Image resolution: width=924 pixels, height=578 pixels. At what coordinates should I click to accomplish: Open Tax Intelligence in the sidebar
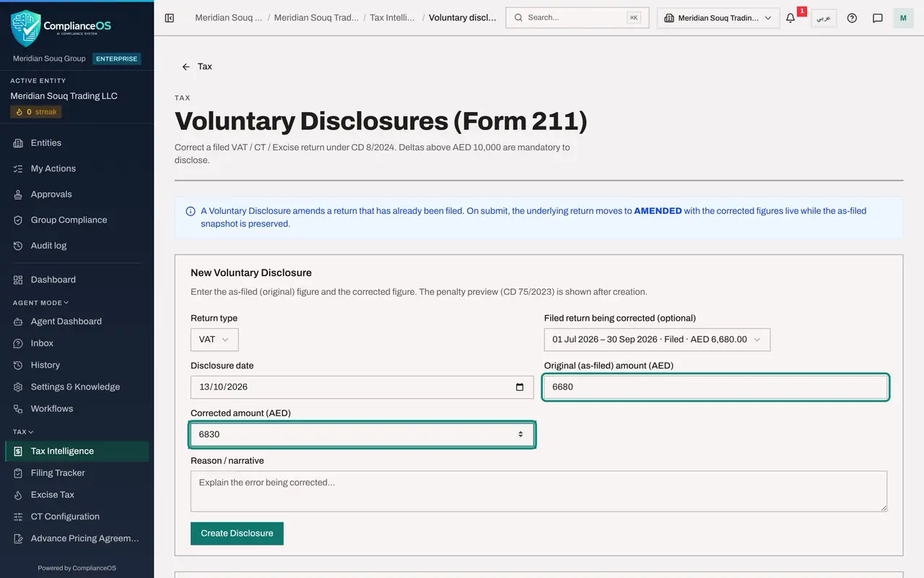tap(77, 452)
